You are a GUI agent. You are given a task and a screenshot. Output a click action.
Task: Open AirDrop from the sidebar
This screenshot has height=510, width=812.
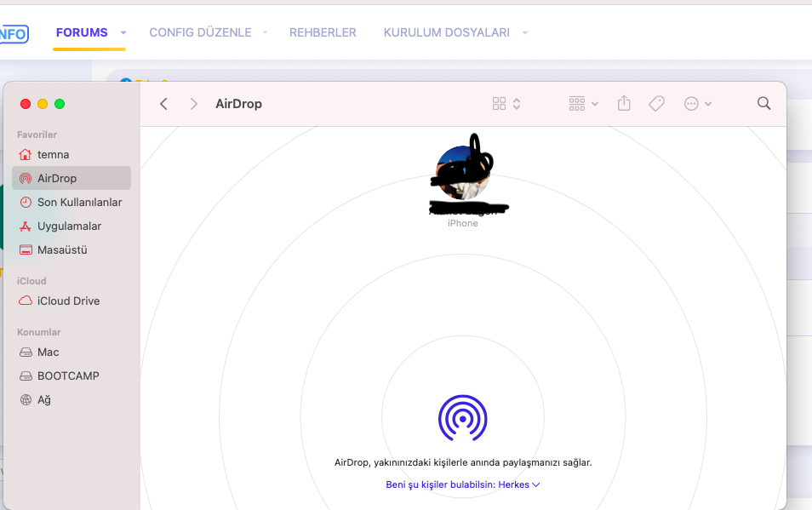(55, 178)
